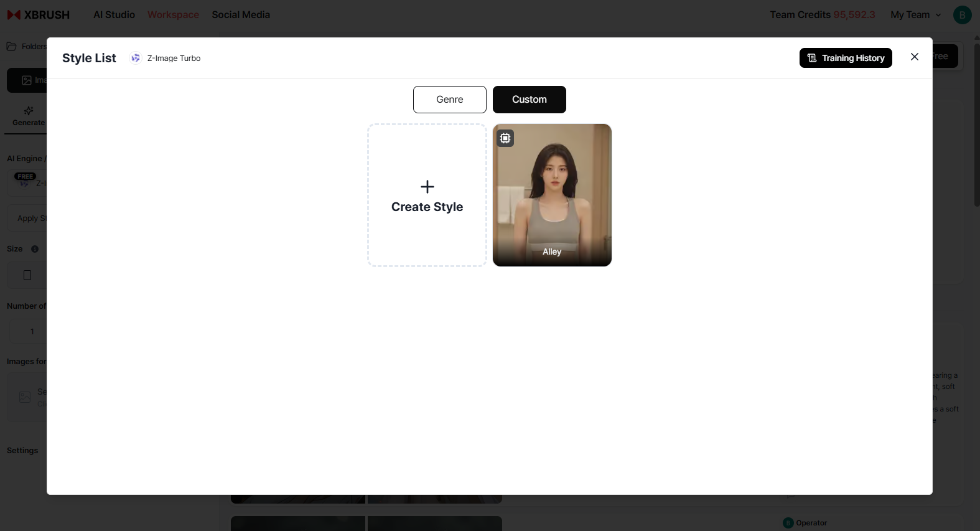Open the Social Media section
This screenshot has width=980, height=531.
241,14
